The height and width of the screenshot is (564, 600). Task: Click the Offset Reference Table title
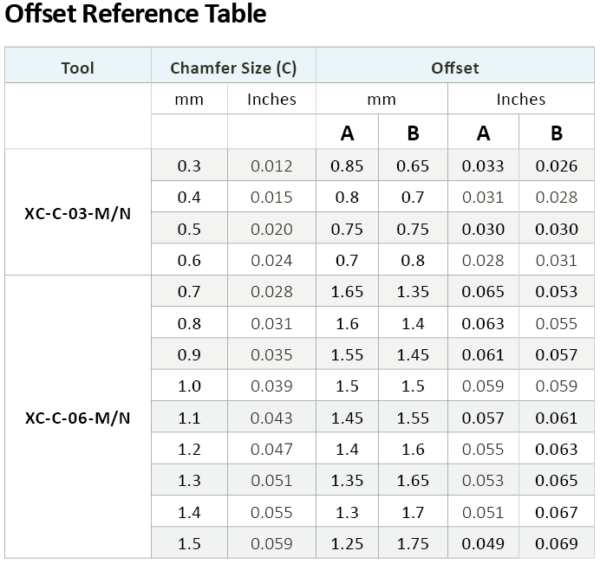[135, 15]
